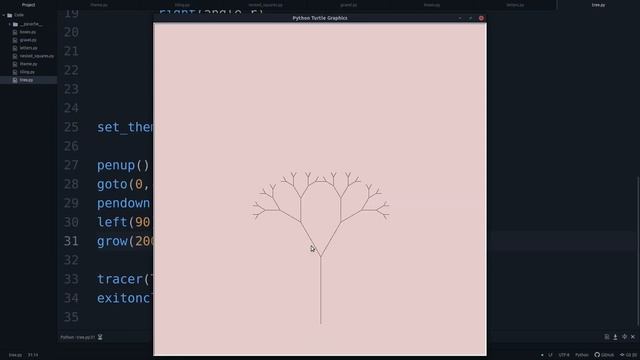Switch to the tiling.py editor tab
The width and height of the screenshot is (640, 360).
[x=182, y=5]
